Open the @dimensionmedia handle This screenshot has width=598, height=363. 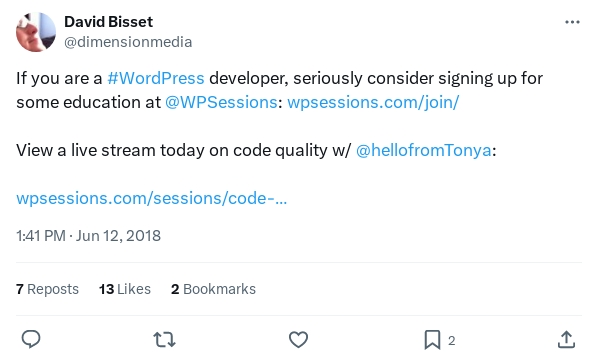[x=128, y=42]
